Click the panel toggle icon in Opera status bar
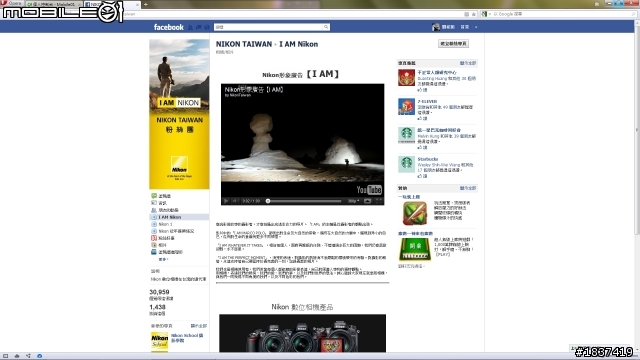The width and height of the screenshot is (640, 360). (5, 356)
